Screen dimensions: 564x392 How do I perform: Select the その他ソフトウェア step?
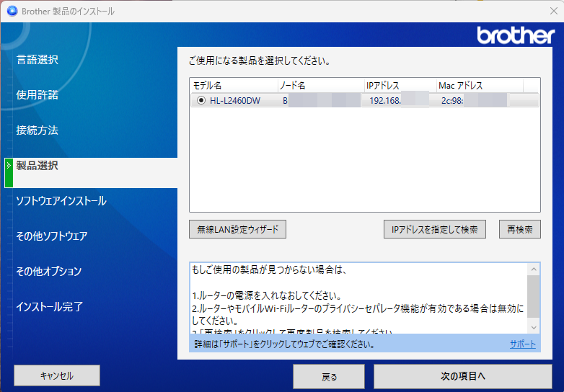point(52,236)
